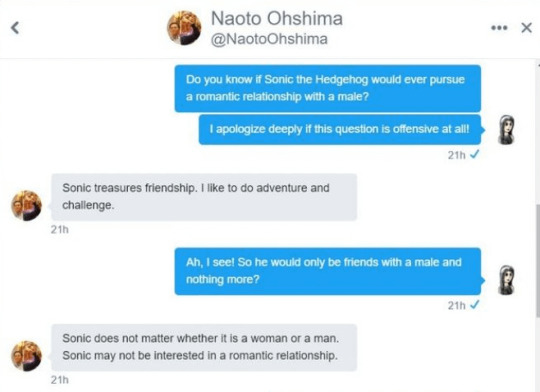Click the 21h timestamp under 'Sonic treasures friendship'
The width and height of the screenshot is (540, 392).
(x=60, y=229)
